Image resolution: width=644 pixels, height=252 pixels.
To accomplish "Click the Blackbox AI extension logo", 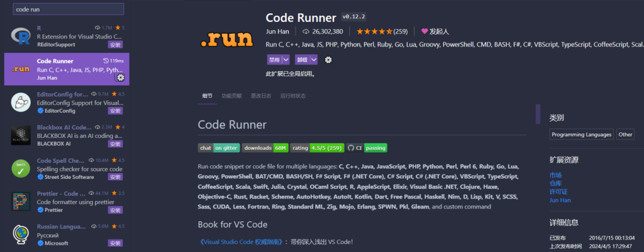I will click(21, 135).
